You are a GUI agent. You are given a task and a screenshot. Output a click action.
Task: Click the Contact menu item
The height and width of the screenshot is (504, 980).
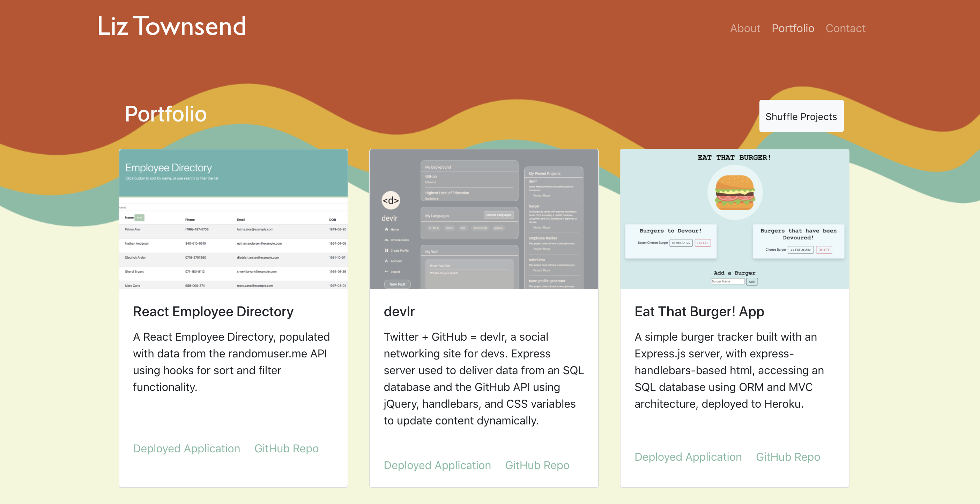(x=846, y=28)
